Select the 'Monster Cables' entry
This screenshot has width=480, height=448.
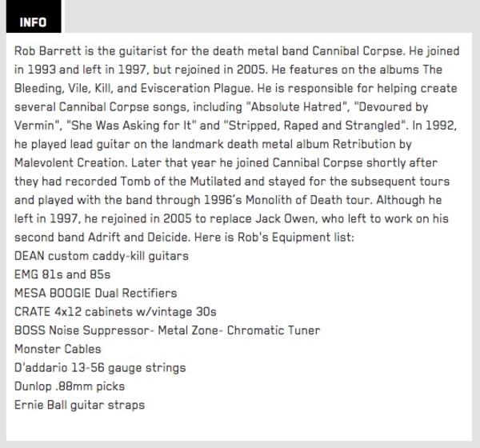pyautogui.click(x=58, y=349)
